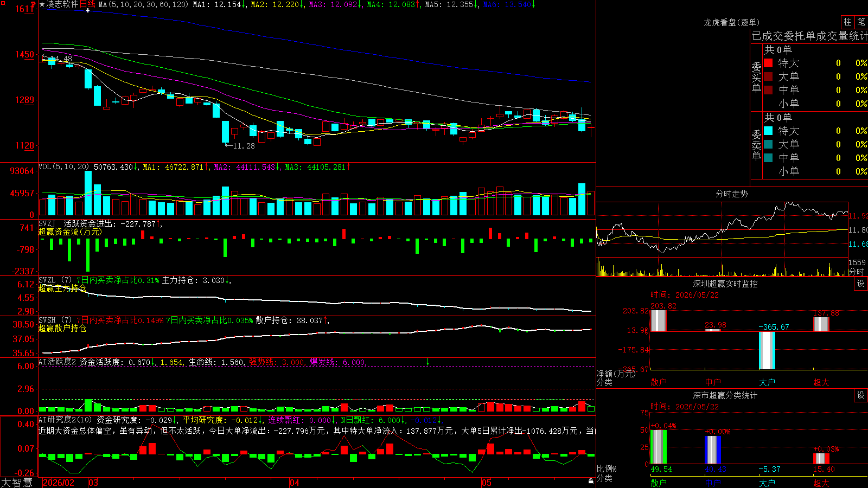Switch order view to 笔 mode
This screenshot has width=868, height=488.
(x=861, y=22)
